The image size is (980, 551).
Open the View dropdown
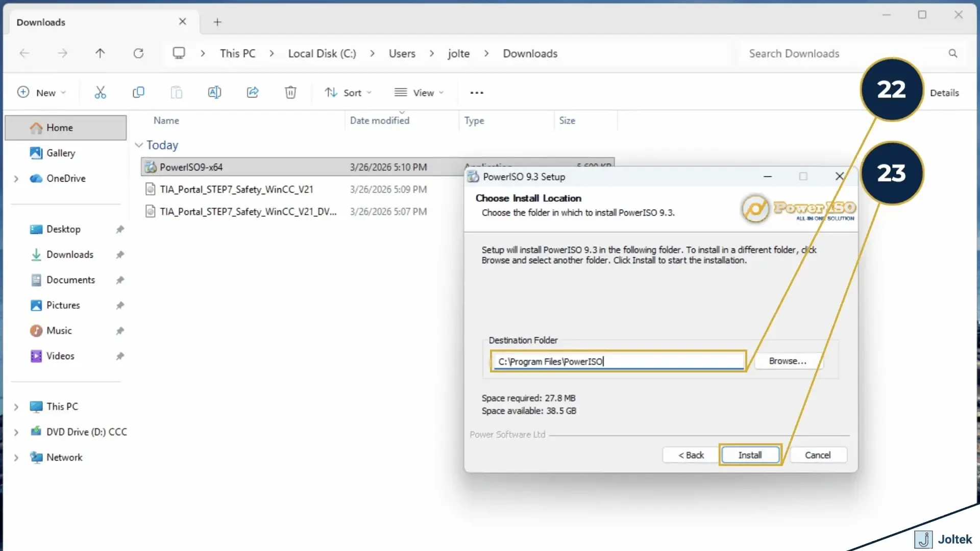[419, 92]
